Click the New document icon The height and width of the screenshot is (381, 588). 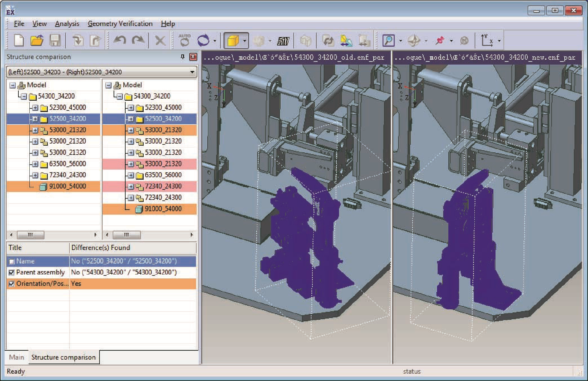click(19, 40)
